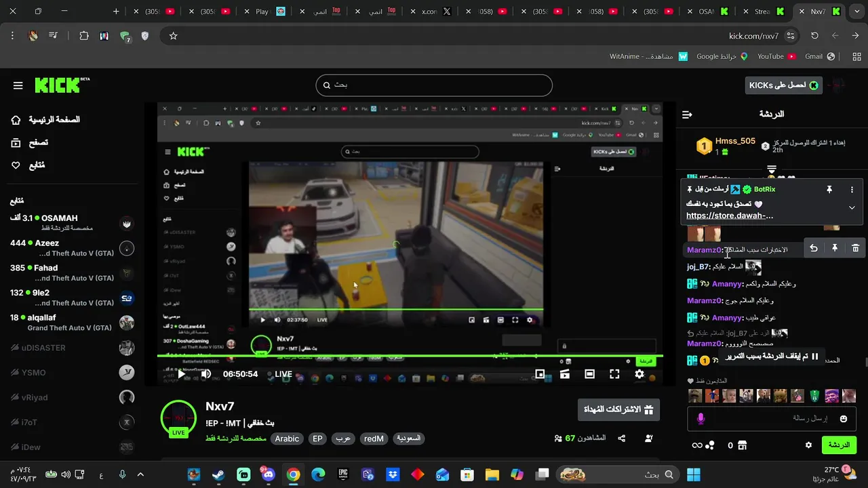Open pinned message more options
The width and height of the screenshot is (868, 488).
[852, 190]
